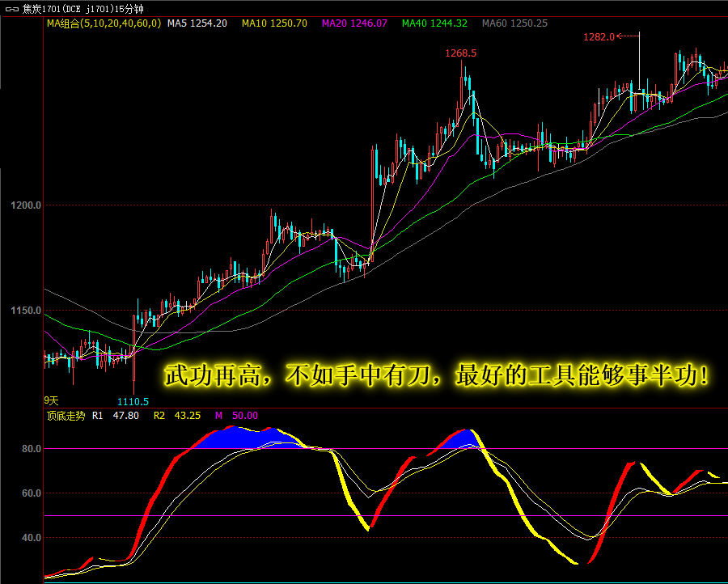Select the R1 47.80 value

(x=116, y=416)
